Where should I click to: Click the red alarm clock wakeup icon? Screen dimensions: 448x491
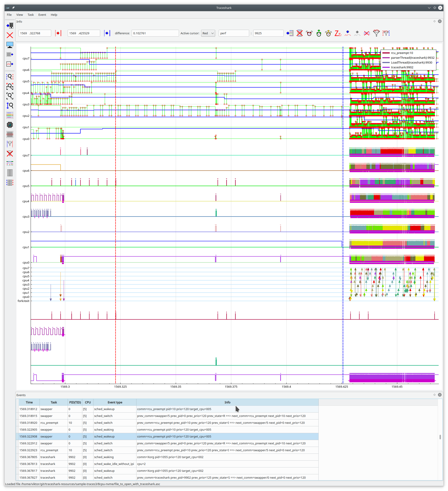(309, 33)
